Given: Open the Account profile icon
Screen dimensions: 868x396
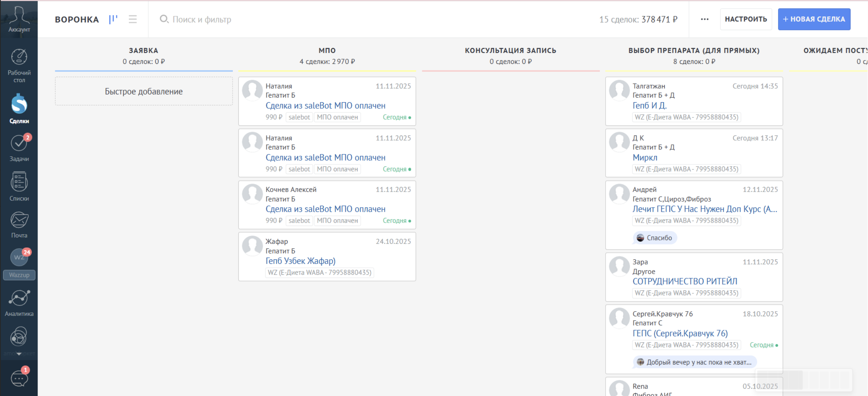Looking at the screenshot, I should 19,18.
